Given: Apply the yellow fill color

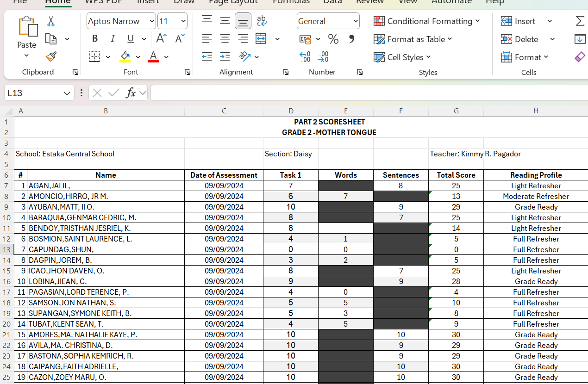Looking at the screenshot, I should [x=125, y=57].
